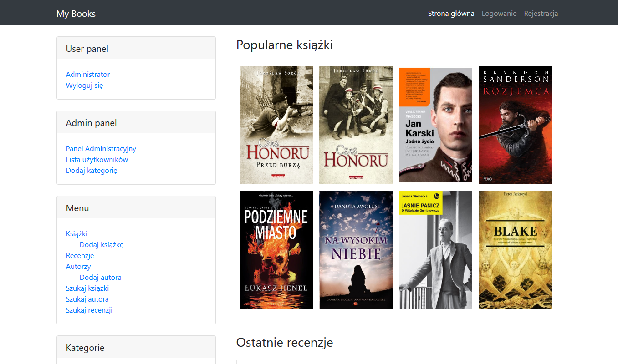Open Dodaj książkę under Książki
The width and height of the screenshot is (618, 364).
pyautogui.click(x=102, y=244)
